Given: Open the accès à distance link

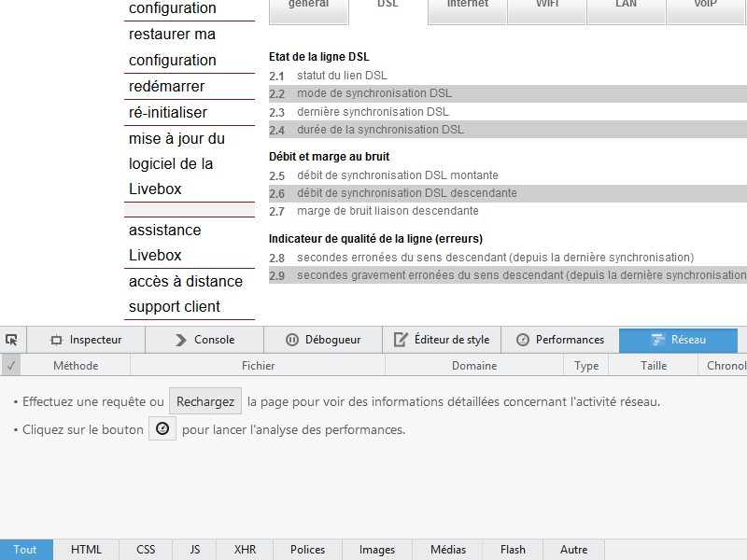Looking at the screenshot, I should 186,282.
